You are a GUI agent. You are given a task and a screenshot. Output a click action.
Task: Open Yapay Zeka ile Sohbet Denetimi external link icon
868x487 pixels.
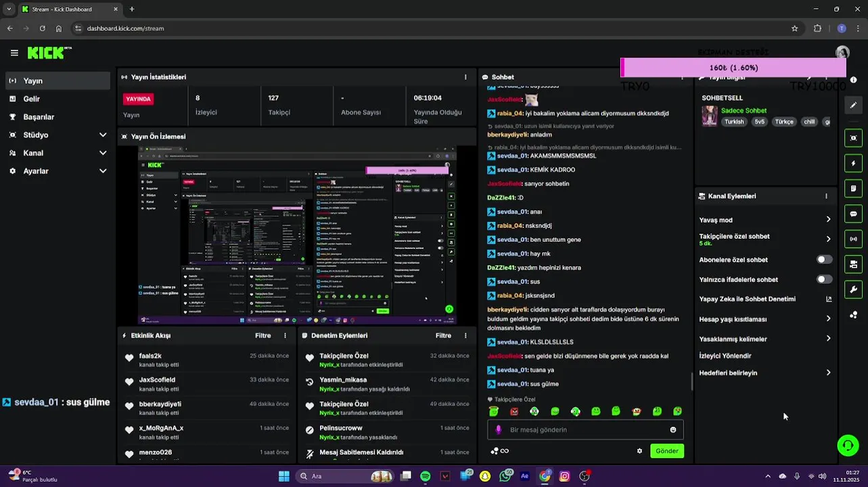[x=829, y=299]
